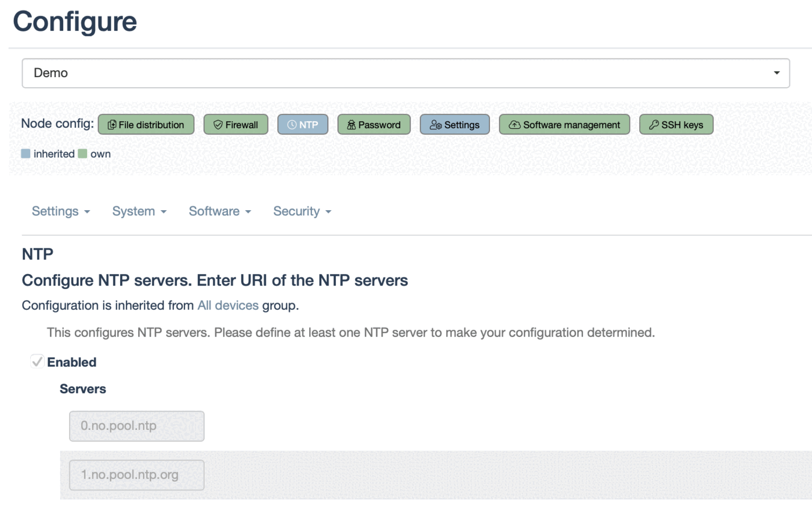
Task: Click the File distribution button label
Action: tap(151, 125)
